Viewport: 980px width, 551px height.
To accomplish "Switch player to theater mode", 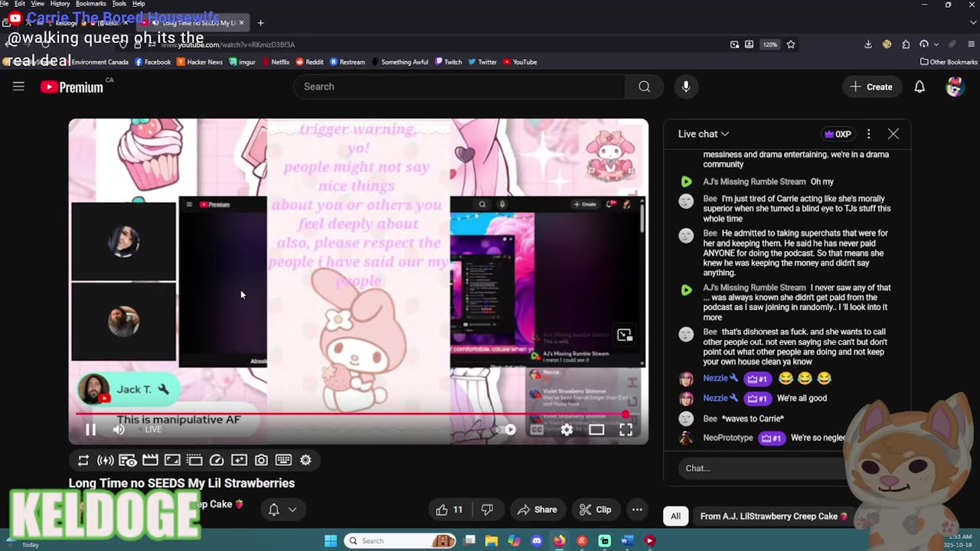I will tap(596, 430).
